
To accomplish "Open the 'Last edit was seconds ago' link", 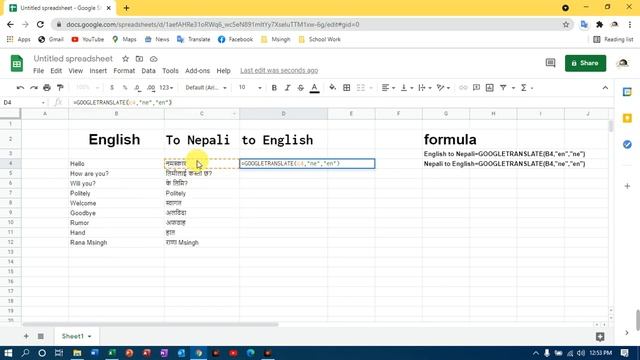I will pyautogui.click(x=279, y=71).
